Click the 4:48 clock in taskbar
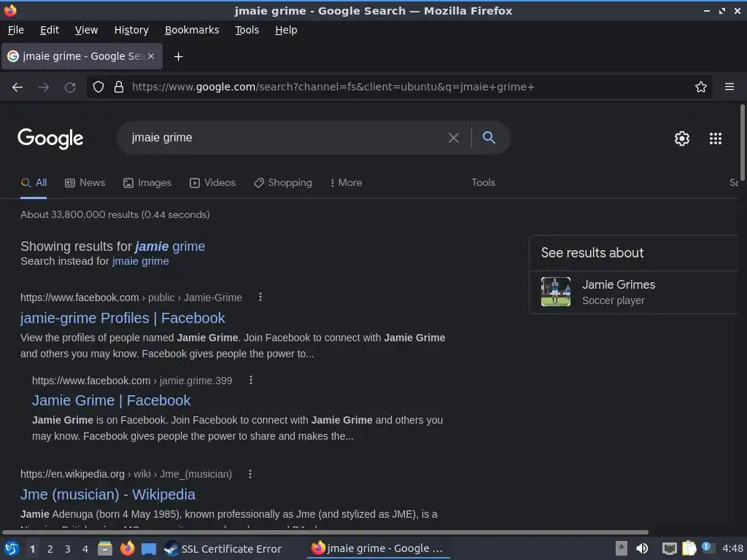The image size is (747, 560). pyautogui.click(x=732, y=548)
